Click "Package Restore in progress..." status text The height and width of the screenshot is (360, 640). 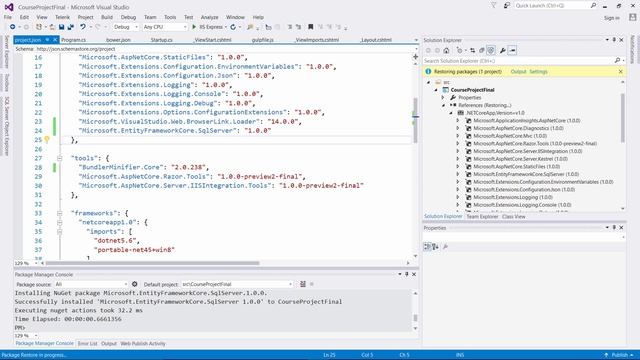pos(34,355)
